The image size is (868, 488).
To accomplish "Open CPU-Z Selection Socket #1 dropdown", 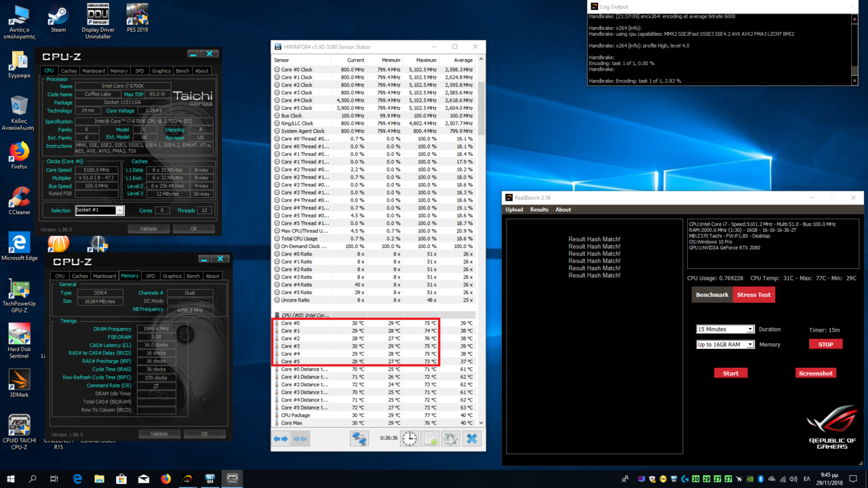I will pos(100,210).
